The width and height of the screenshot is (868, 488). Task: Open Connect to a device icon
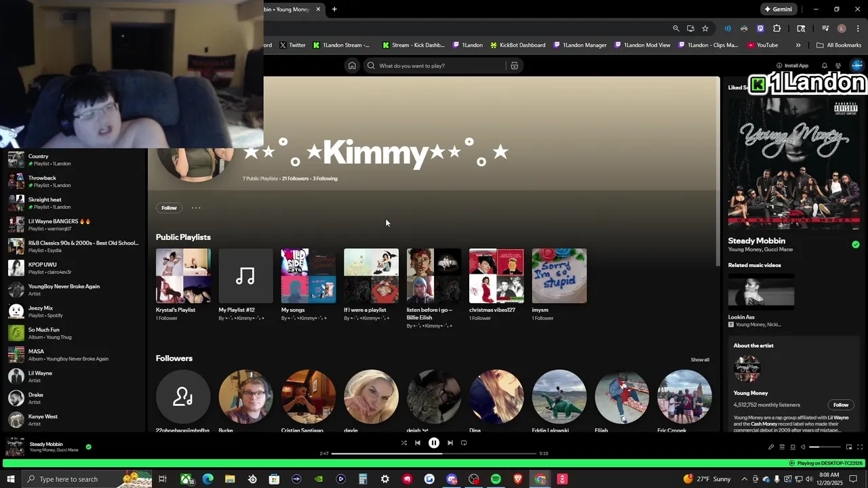coord(793,447)
